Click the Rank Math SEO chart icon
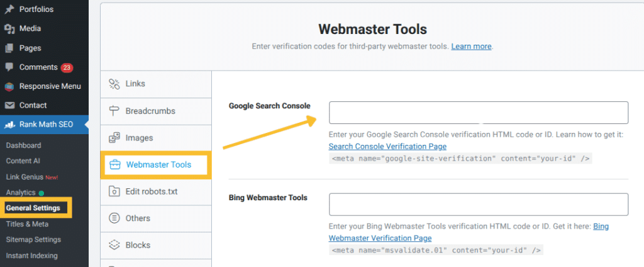Viewport: 644px width, 267px height. (x=9, y=125)
